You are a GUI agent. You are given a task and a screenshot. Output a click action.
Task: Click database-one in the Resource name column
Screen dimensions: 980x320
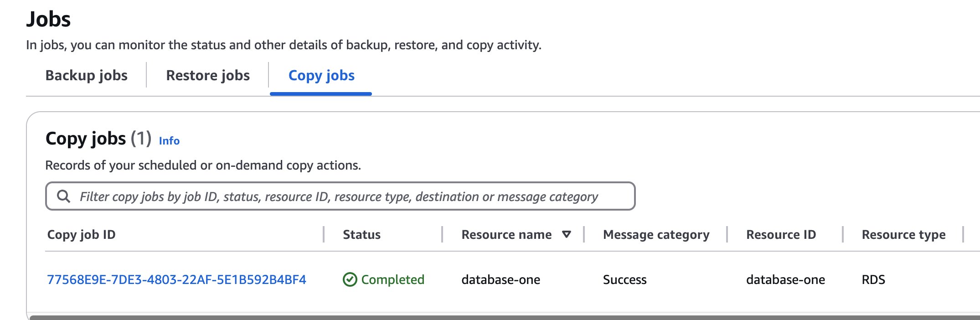point(500,279)
